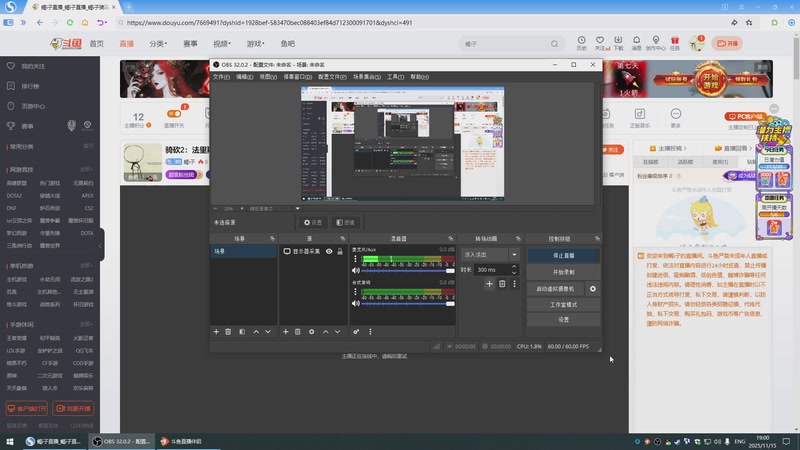Screen dimensions: 800x450
Task: Add a new source in OBS
Action: click(285, 331)
